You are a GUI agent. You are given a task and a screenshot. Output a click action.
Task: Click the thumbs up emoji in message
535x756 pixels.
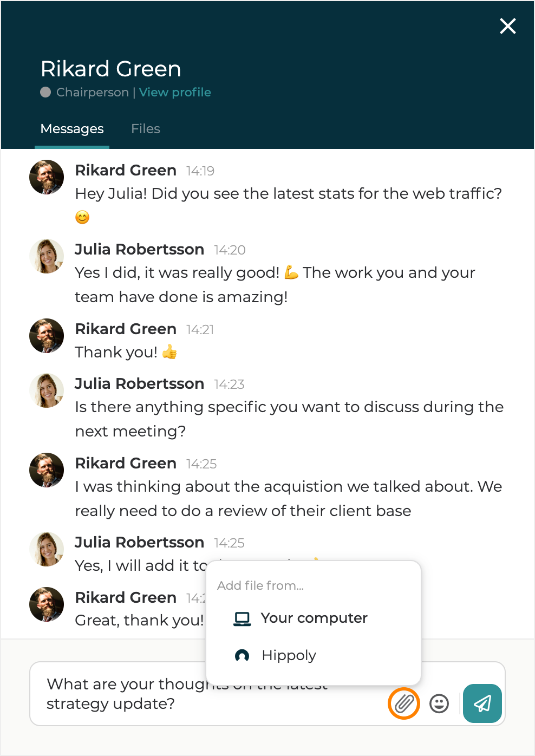tap(169, 353)
